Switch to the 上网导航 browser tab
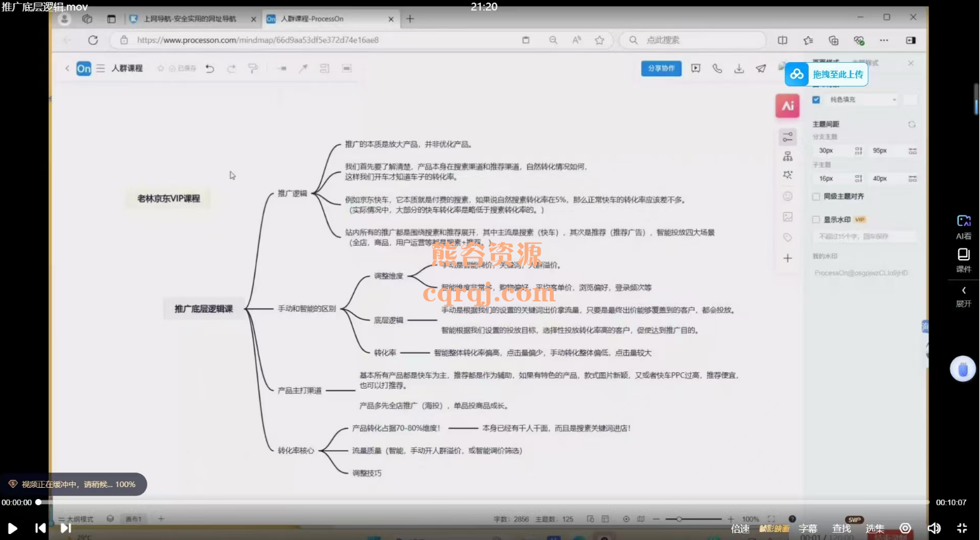The width and height of the screenshot is (980, 540). 192,19
